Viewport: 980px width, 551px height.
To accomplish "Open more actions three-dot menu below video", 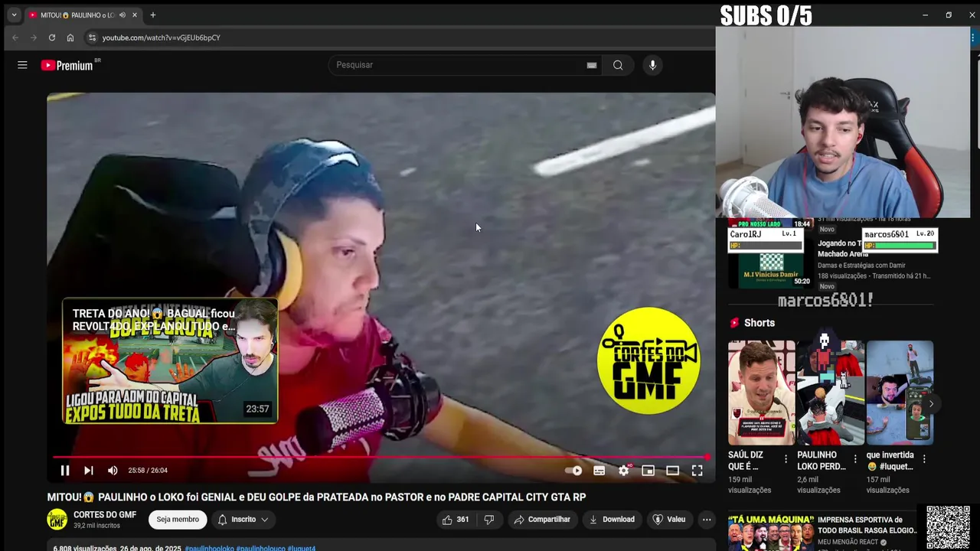I will point(707,520).
